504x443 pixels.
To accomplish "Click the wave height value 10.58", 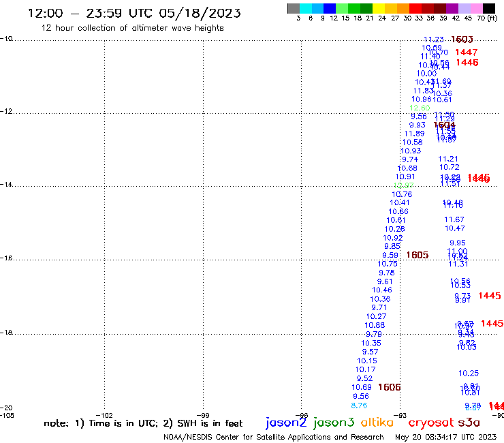I will tap(412, 142).
